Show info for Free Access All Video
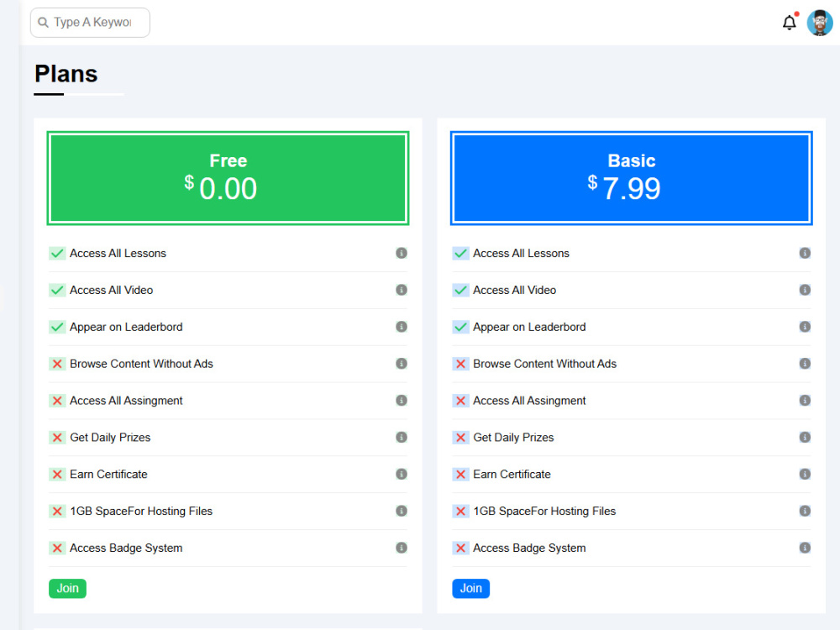Viewport: 840px width, 630px height. 402,290
